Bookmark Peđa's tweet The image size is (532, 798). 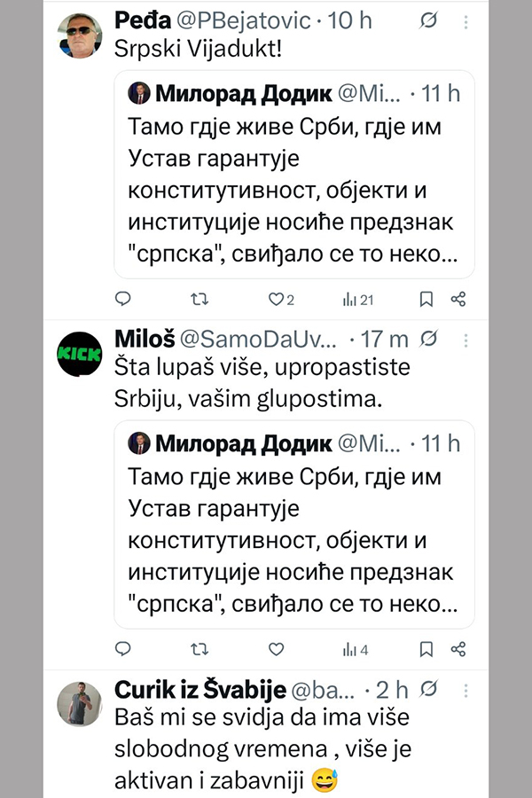pos(426,299)
